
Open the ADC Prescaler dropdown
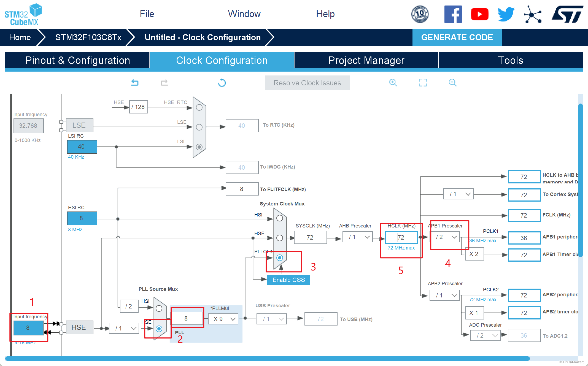click(485, 336)
